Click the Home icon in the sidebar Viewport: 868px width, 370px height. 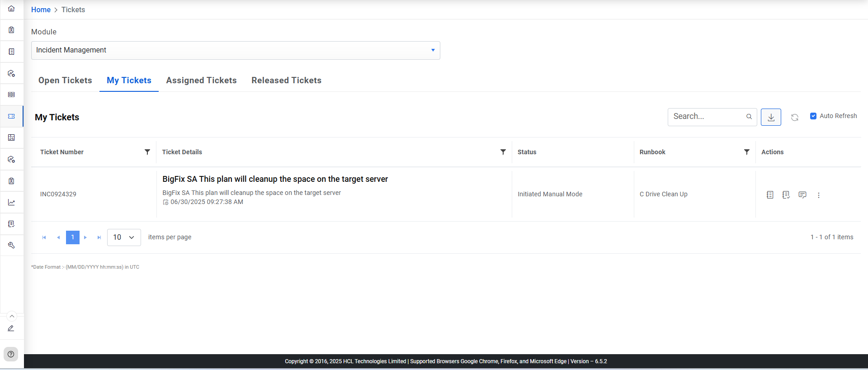12,9
